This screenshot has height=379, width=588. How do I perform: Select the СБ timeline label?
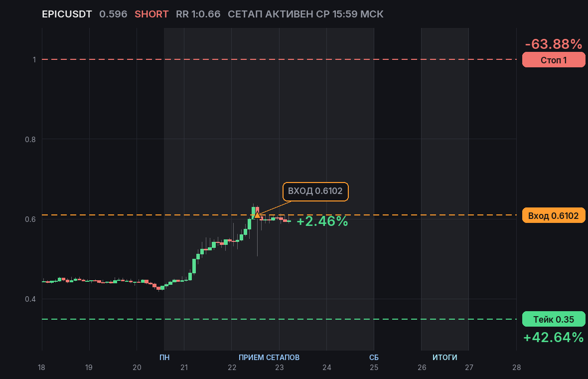click(x=374, y=357)
